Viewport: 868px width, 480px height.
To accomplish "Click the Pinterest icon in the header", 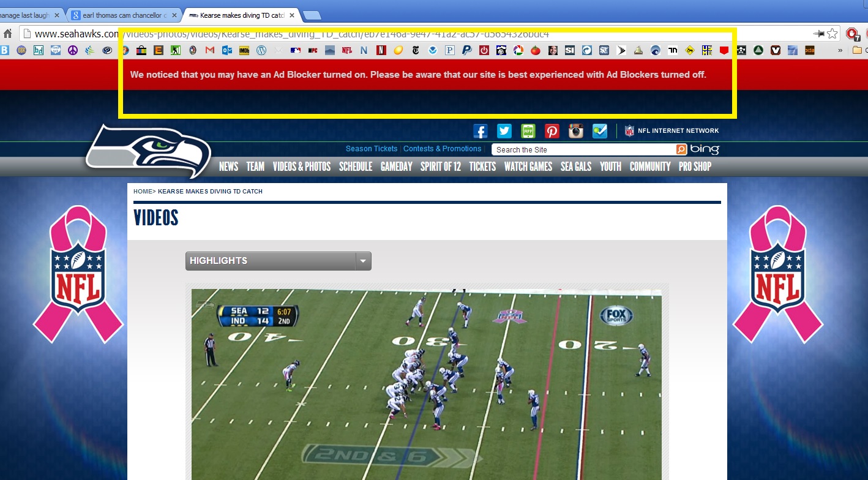I will pyautogui.click(x=552, y=130).
